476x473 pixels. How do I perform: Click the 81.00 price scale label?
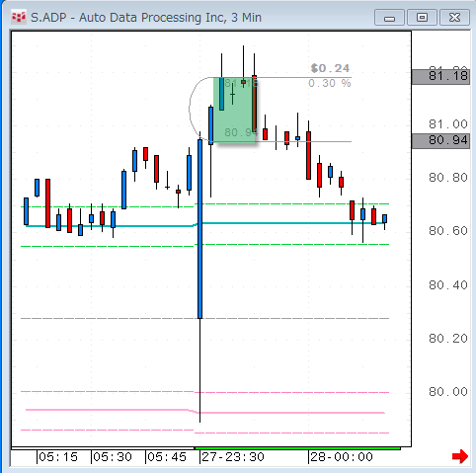click(448, 124)
